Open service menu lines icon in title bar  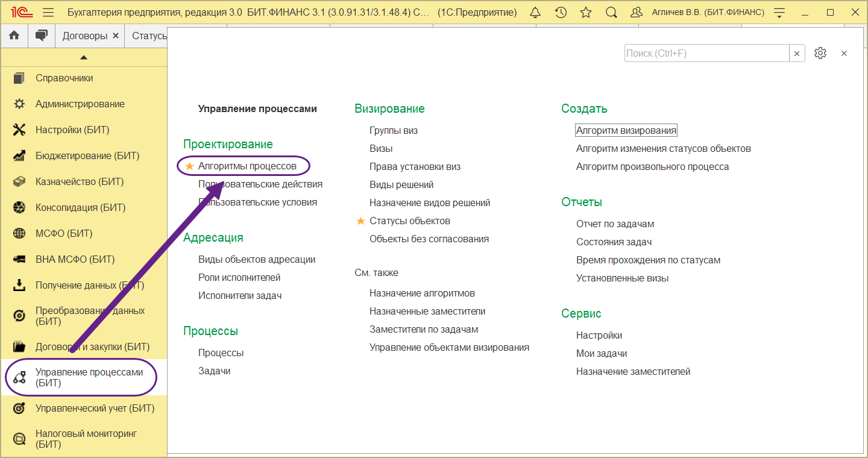click(x=779, y=12)
